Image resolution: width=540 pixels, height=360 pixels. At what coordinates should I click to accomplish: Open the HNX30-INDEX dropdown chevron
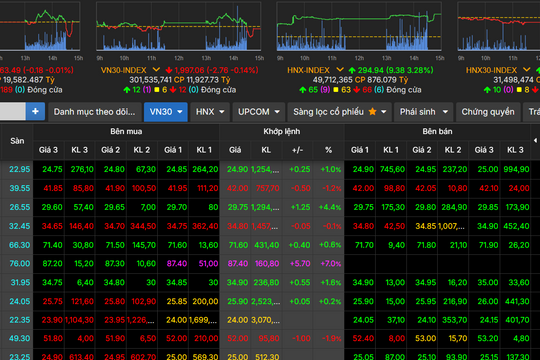tap(527, 70)
